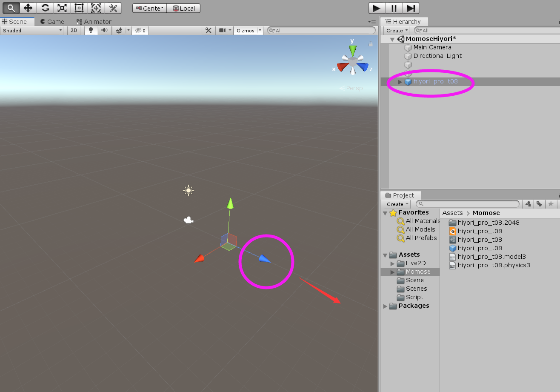The image size is (560, 392).
Task: Toggle 2D view mode in Scene
Action: [x=74, y=31]
